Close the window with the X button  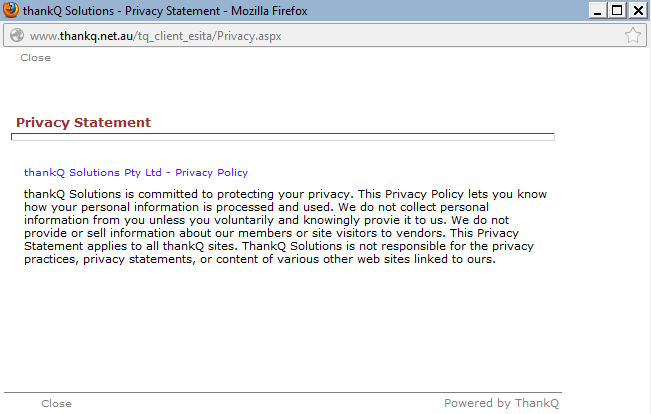pos(636,11)
